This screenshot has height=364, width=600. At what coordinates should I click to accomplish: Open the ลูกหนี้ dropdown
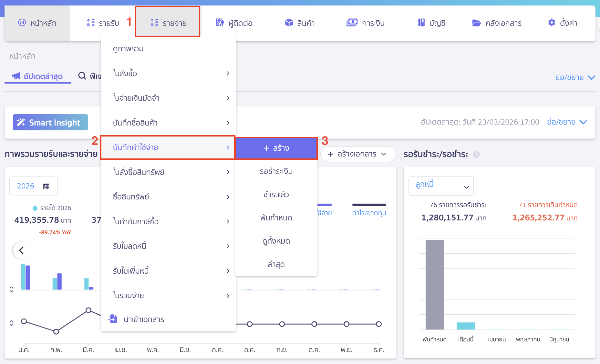441,186
